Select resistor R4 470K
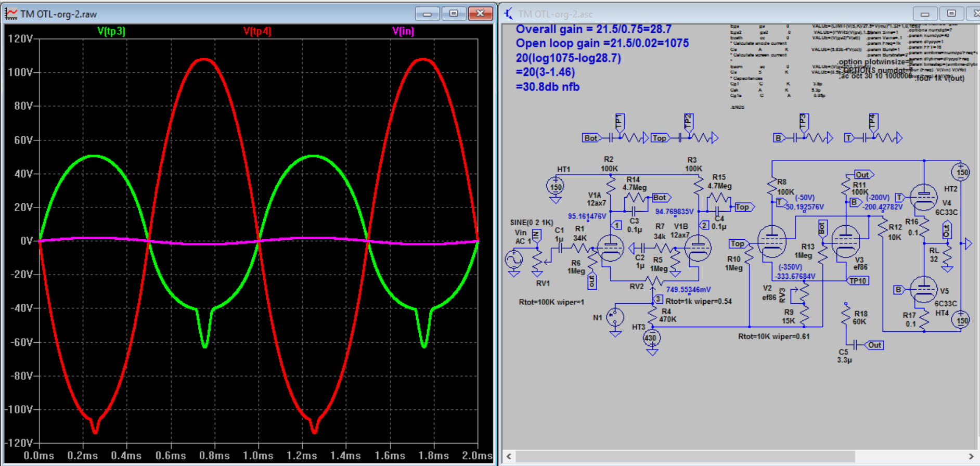 pos(653,315)
